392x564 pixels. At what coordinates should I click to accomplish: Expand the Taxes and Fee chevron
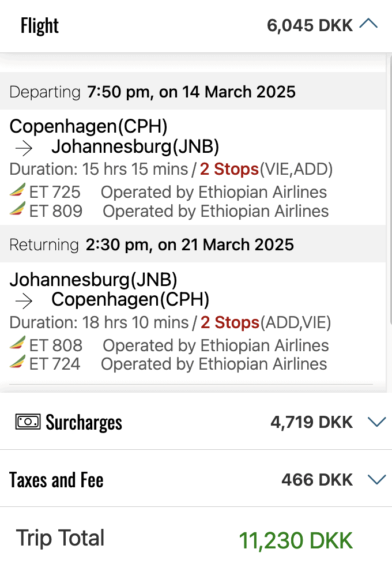coord(376,479)
